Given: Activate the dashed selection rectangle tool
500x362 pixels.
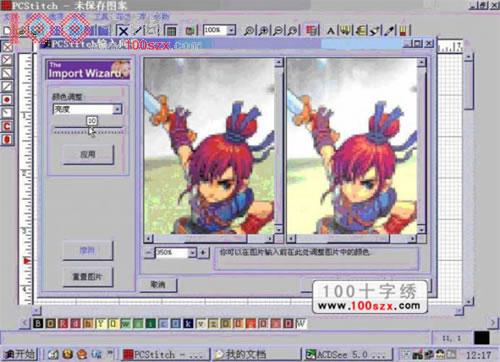Looking at the screenshot, I should click(152, 31).
